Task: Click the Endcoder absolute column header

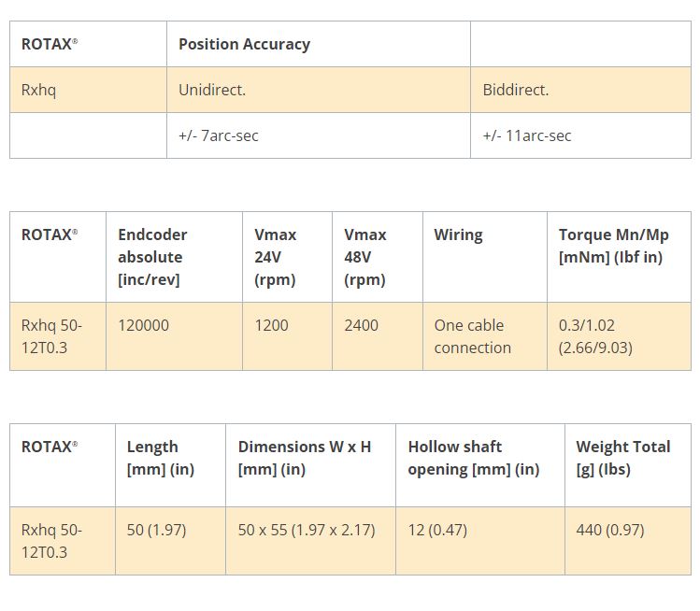Action: [x=152, y=257]
